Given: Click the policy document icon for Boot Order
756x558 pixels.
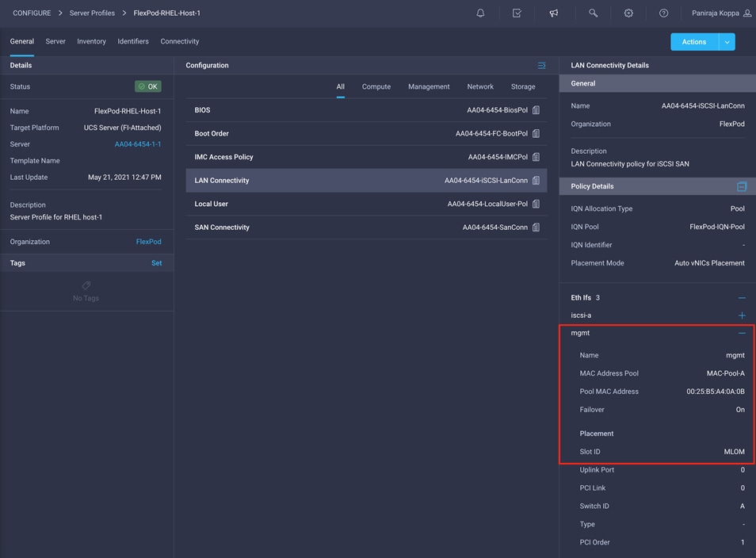Looking at the screenshot, I should click(536, 134).
